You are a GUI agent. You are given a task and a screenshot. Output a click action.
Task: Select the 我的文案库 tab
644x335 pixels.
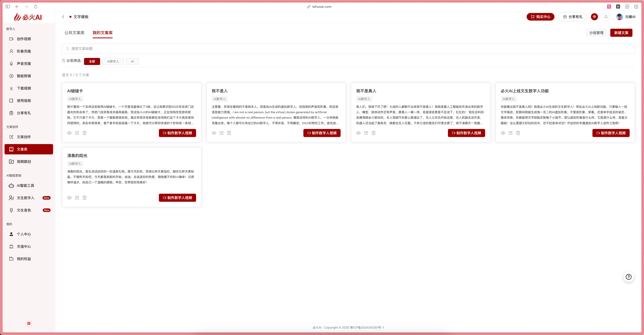(x=103, y=33)
